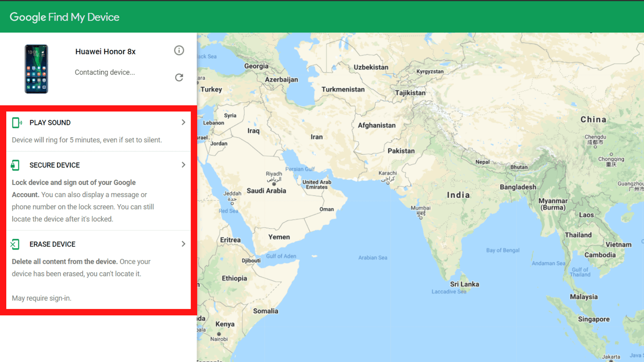Expand Erase Device chevron arrow
This screenshot has height=362, width=644.
pos(183,244)
